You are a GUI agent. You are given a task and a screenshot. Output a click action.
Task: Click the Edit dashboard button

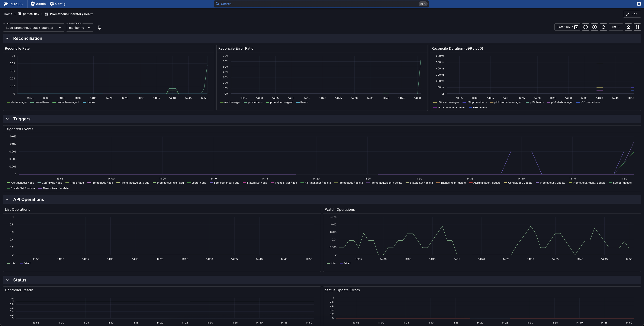point(632,14)
